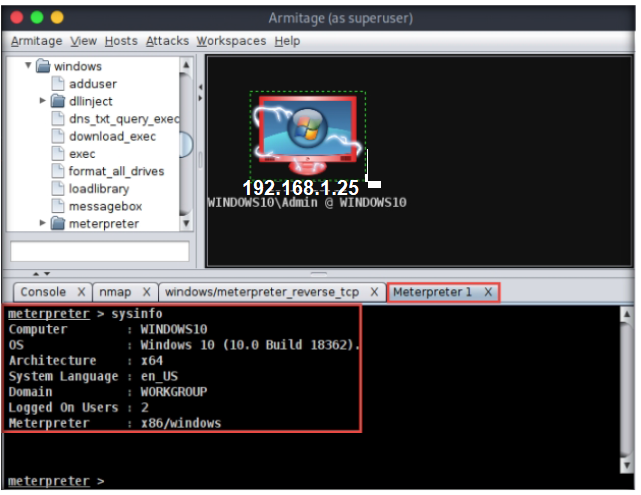This screenshot has height=495, width=641.
Task: Select the download_exec payload
Action: 112,137
